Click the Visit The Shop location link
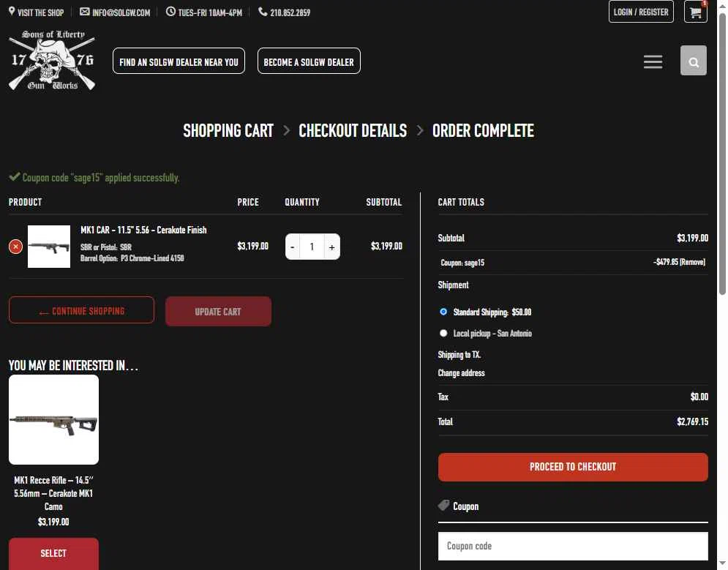The height and width of the screenshot is (570, 728). 36,12
